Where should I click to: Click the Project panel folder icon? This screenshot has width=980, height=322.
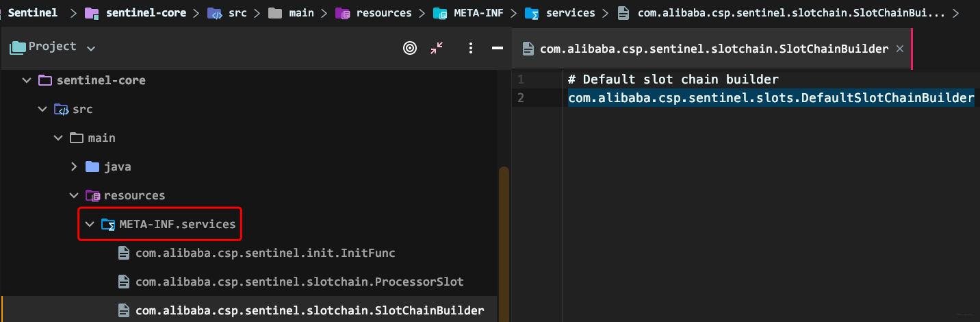pos(17,47)
